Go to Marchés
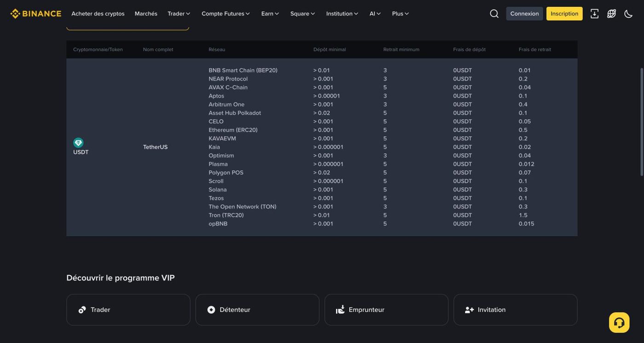 [x=146, y=14]
